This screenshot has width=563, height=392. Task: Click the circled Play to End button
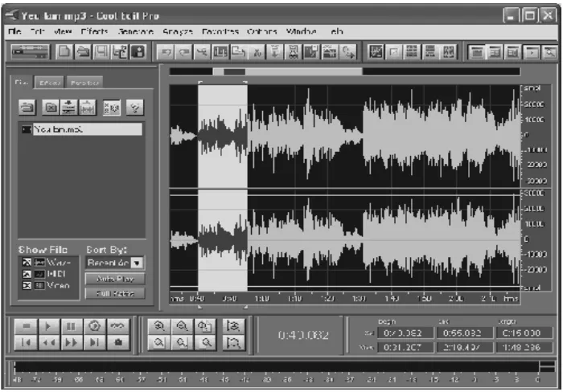[94, 326]
